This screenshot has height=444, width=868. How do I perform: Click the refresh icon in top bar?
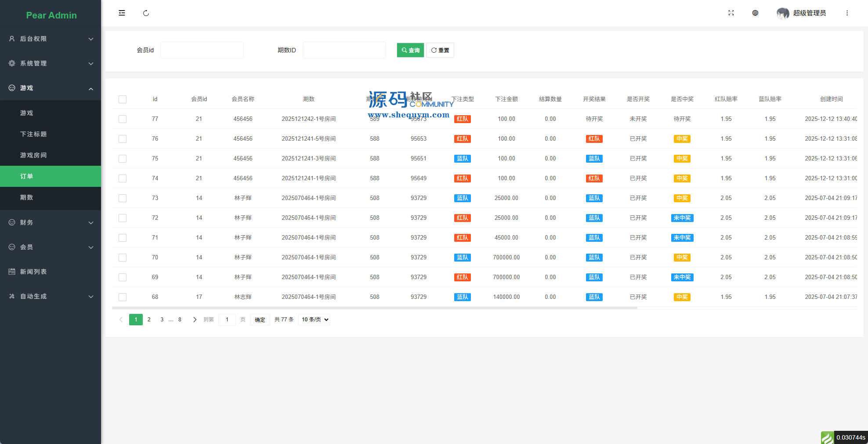146,13
